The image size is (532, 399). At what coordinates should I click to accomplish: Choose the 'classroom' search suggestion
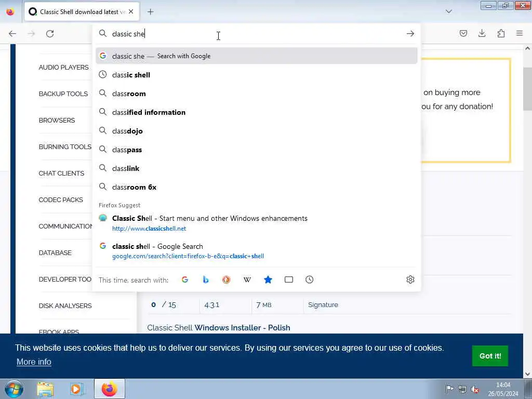pyautogui.click(x=257, y=94)
